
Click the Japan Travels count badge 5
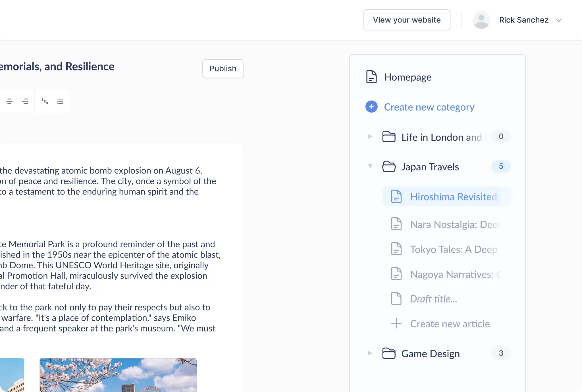point(501,166)
